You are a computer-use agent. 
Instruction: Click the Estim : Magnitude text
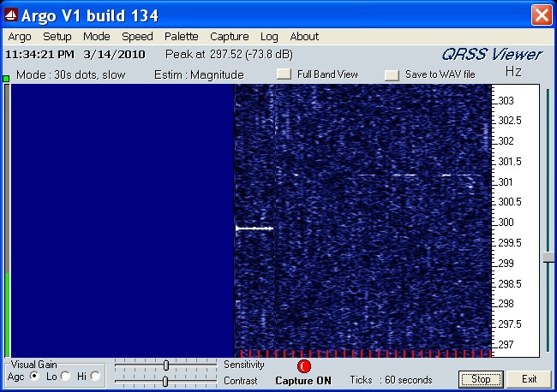click(x=199, y=74)
